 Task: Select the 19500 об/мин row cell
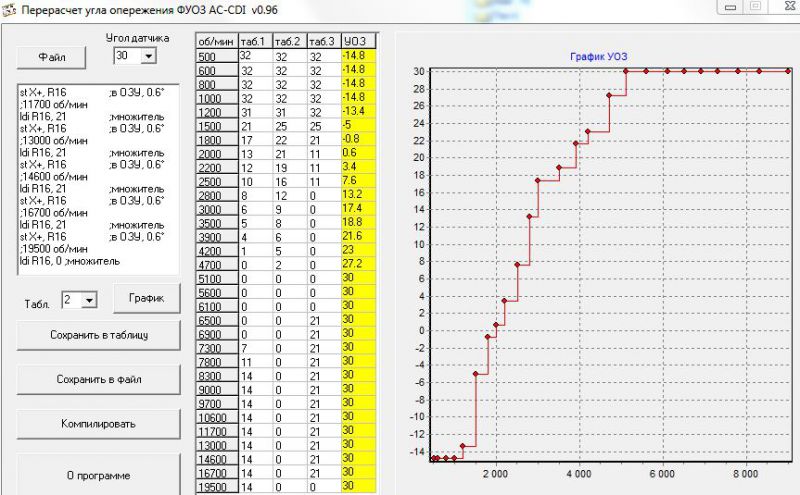(x=215, y=485)
